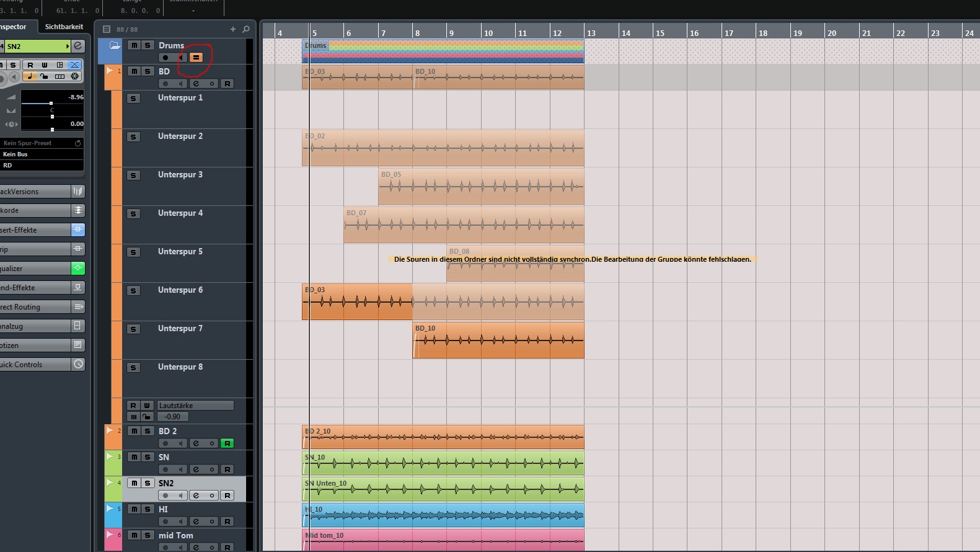Solo lane Unterspur 3
The image size is (980, 552).
coord(133,176)
